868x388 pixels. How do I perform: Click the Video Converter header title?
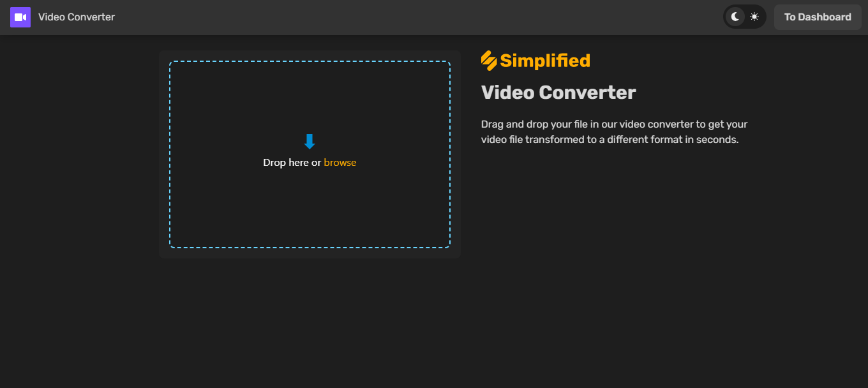pos(75,17)
